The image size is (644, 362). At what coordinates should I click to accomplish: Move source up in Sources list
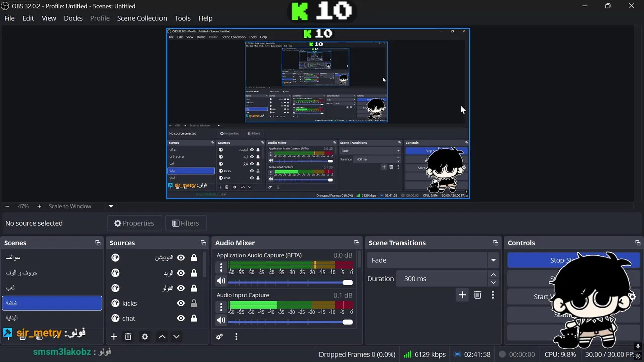(162, 337)
